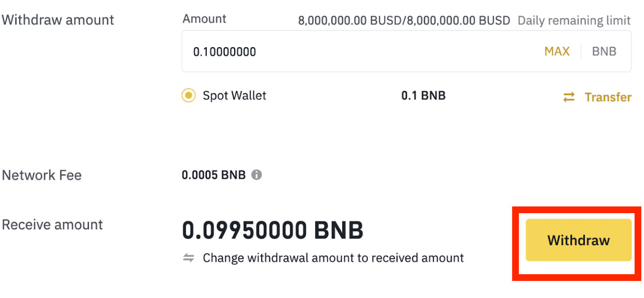
Task: Click the 0.1 BNB wallet balance
Action: 423,96
